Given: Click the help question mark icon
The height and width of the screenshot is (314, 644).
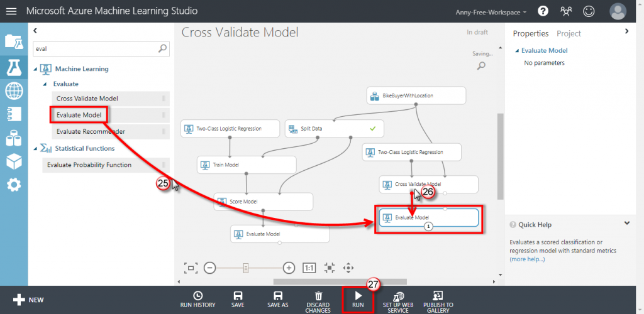Looking at the screenshot, I should point(543,11).
